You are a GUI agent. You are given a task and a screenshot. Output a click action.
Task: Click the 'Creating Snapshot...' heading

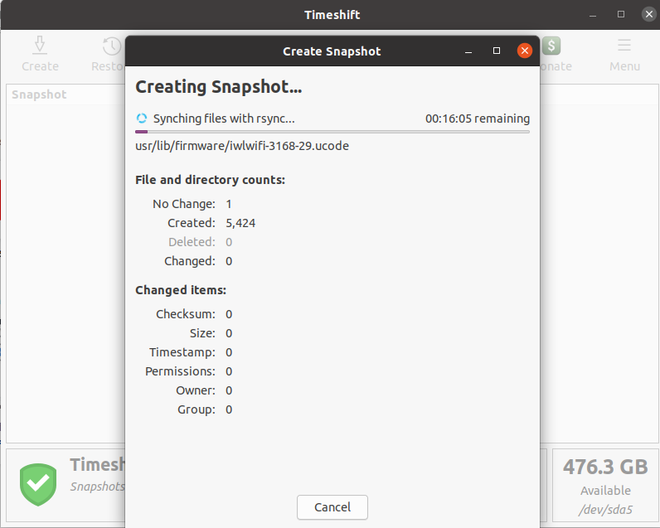[x=218, y=87]
